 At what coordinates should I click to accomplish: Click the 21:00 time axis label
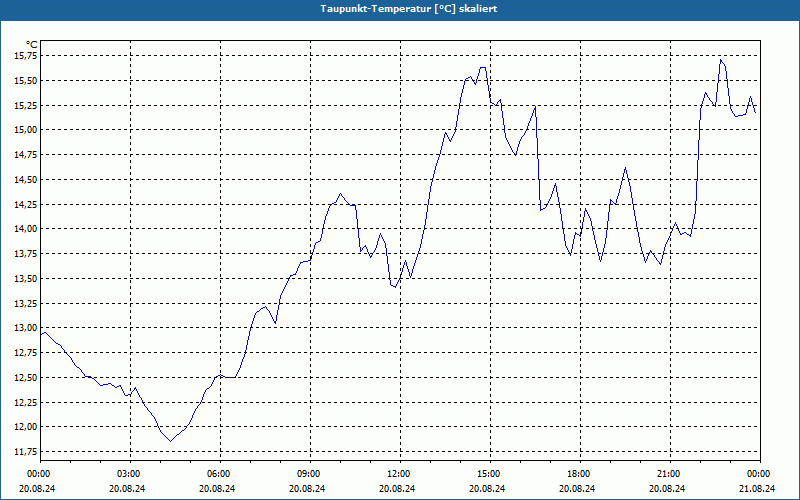point(670,473)
